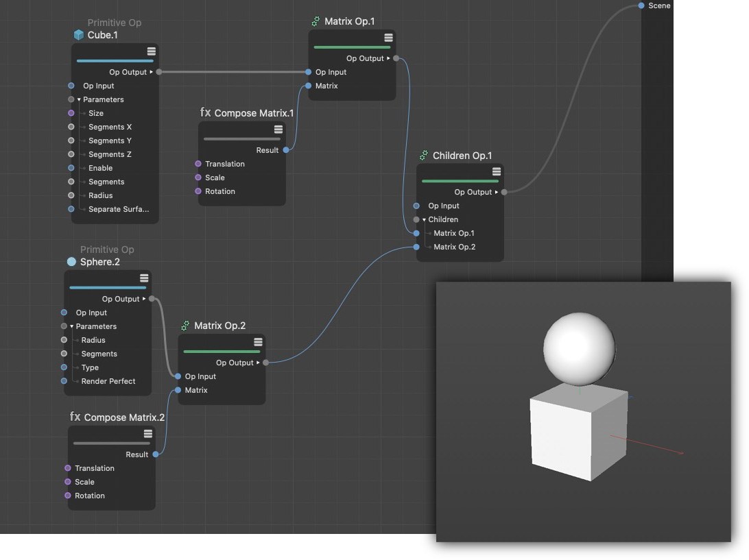Open the Compose Matrix.1 node menu icon

[278, 130]
